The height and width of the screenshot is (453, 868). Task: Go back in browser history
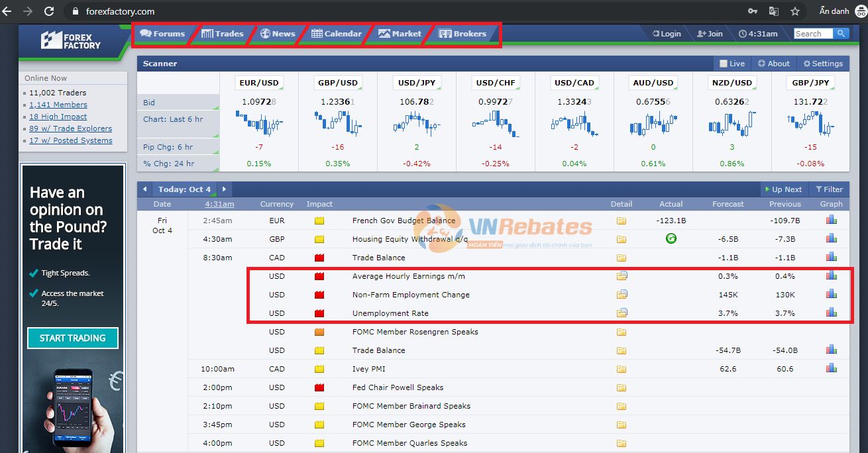pyautogui.click(x=7, y=11)
